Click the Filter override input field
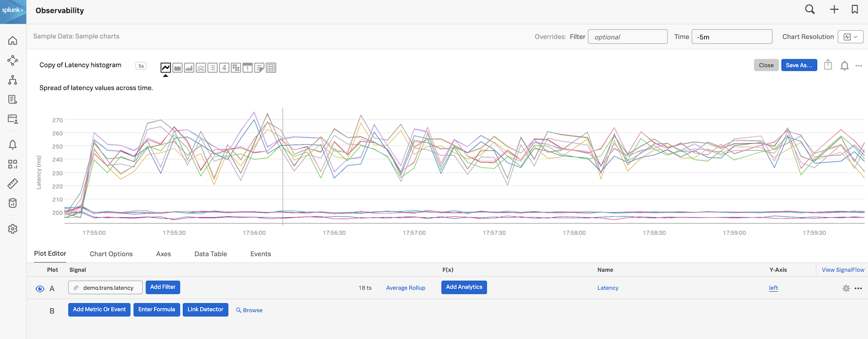This screenshot has height=339, width=868. pos(627,37)
